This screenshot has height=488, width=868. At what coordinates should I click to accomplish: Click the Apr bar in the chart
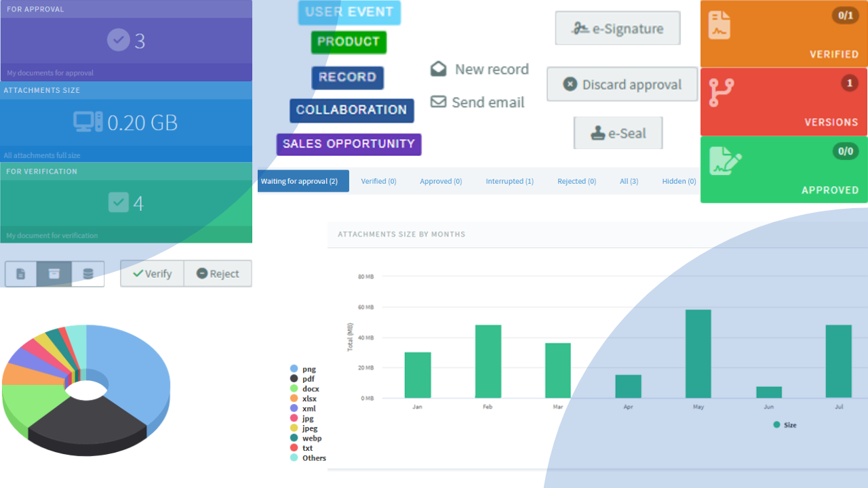point(628,386)
